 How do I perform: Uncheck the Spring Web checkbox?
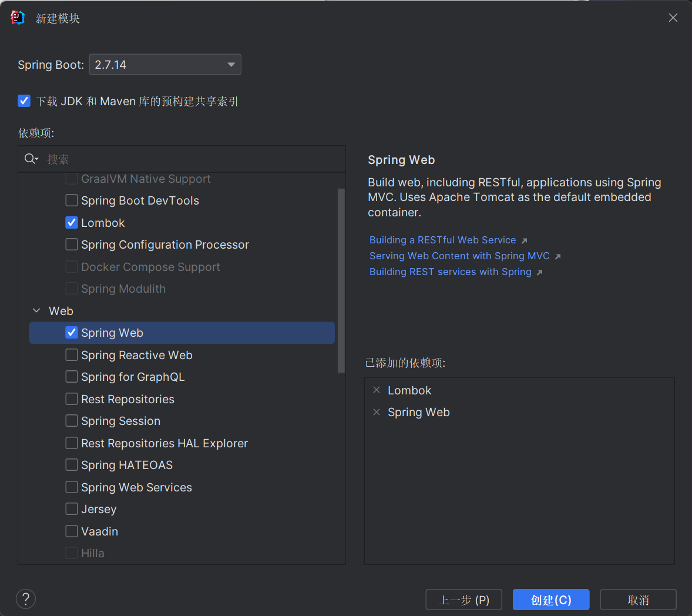coord(72,333)
